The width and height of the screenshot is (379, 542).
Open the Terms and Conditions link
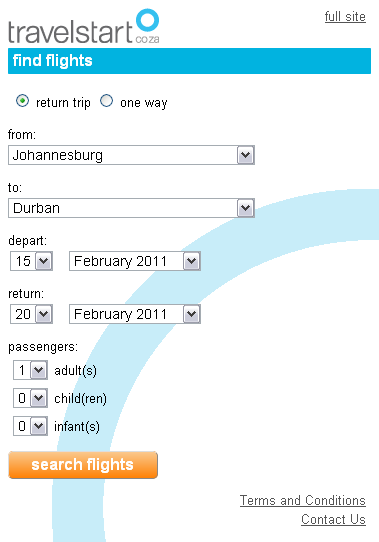tap(303, 501)
